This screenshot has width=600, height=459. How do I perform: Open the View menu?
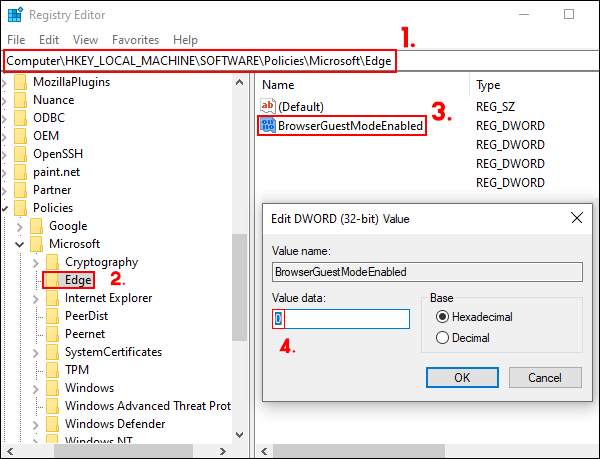pyautogui.click(x=85, y=40)
